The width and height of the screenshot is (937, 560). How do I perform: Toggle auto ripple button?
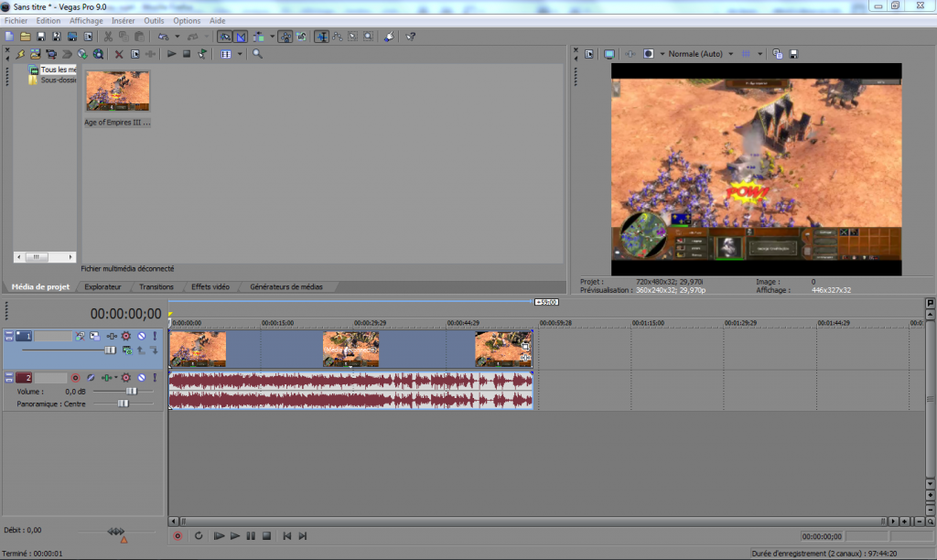(259, 37)
